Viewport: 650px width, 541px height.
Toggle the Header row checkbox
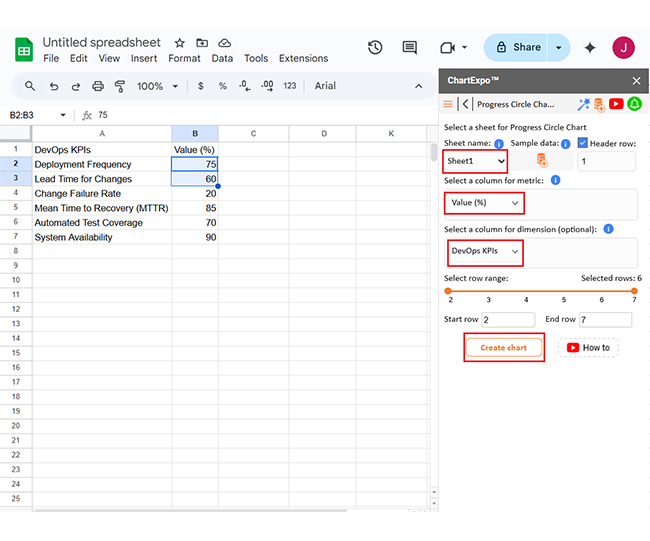582,144
